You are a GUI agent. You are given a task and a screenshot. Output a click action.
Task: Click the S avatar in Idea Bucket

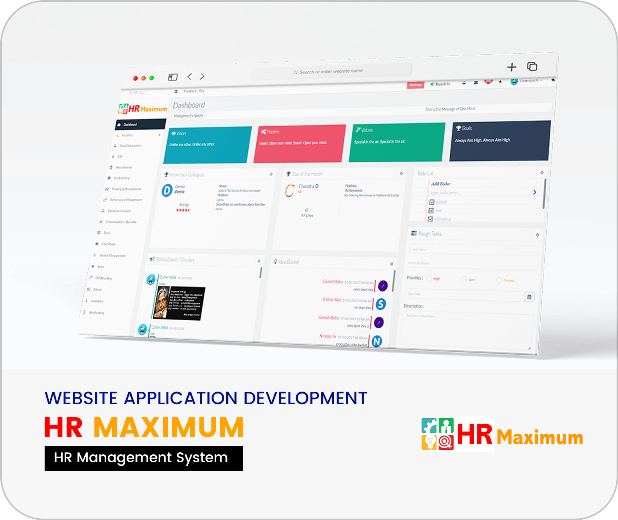[381, 304]
